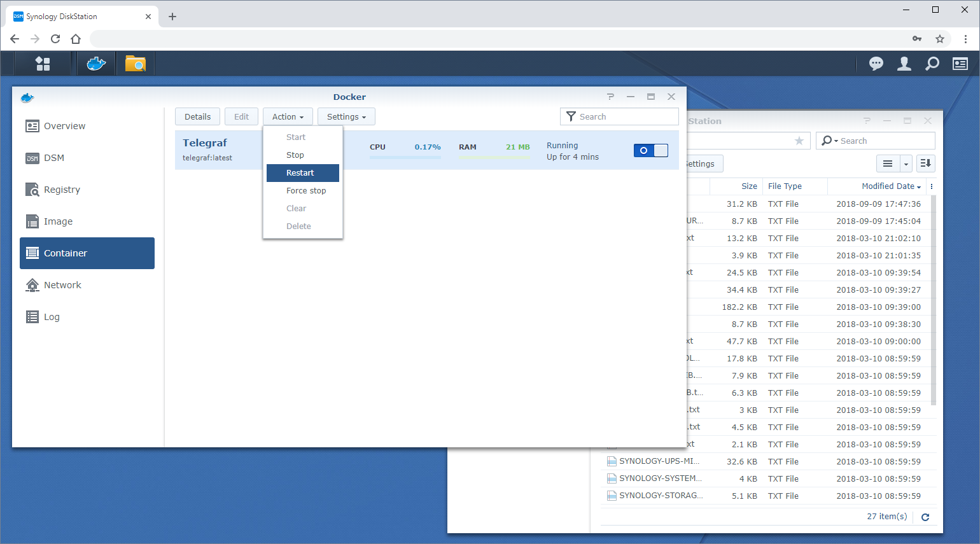The image size is (980, 544).
Task: Open the Settings dropdown in Docker
Action: pos(346,116)
